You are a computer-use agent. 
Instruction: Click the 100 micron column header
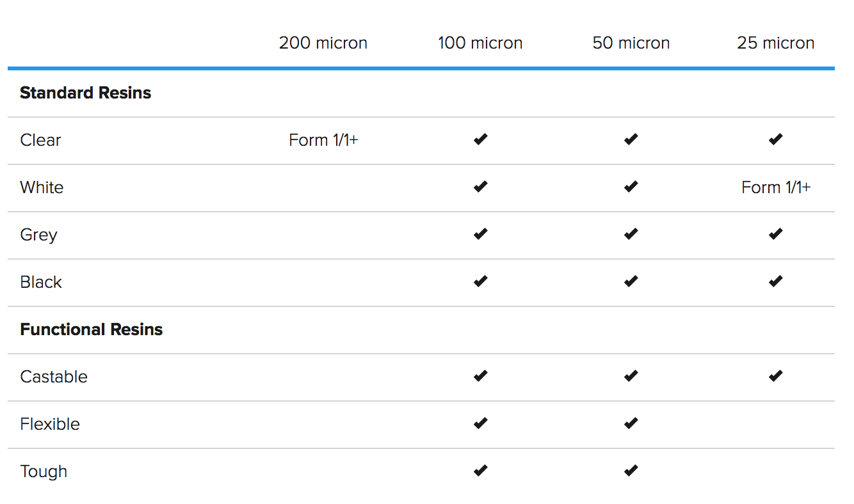click(x=480, y=43)
